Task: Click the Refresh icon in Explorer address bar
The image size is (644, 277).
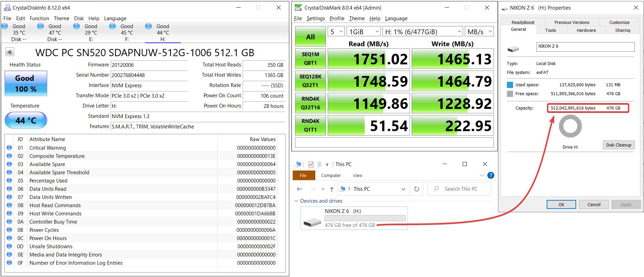Action: (416, 189)
